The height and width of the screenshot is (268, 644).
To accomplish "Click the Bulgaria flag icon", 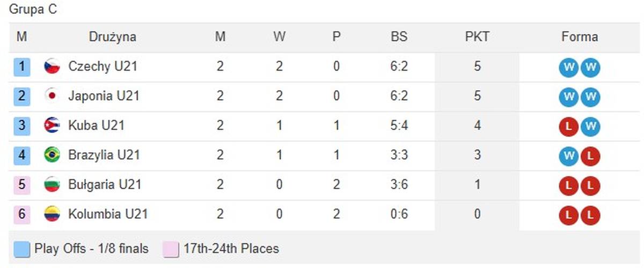I will (52, 185).
